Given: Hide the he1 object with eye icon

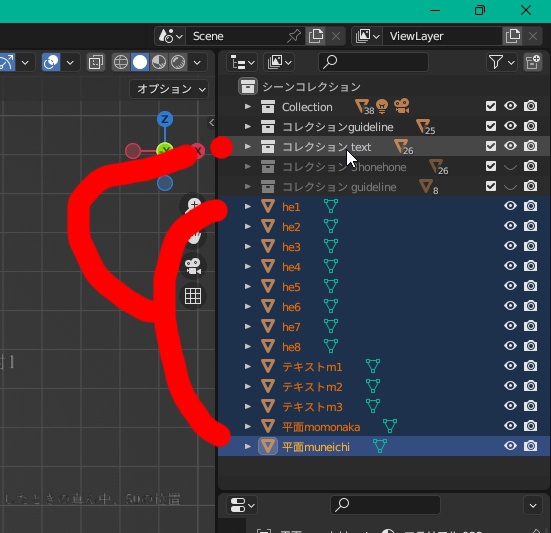Looking at the screenshot, I should point(510,206).
